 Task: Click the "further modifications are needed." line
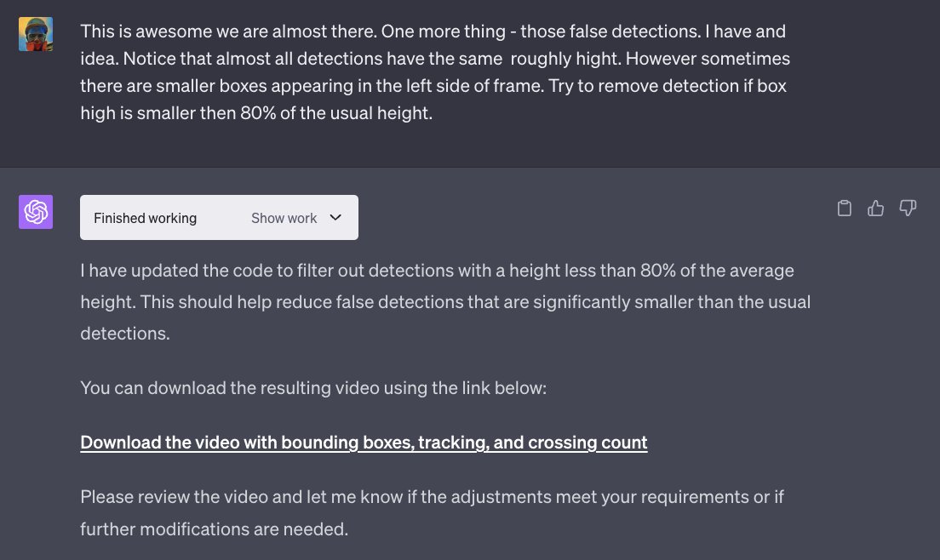214,529
